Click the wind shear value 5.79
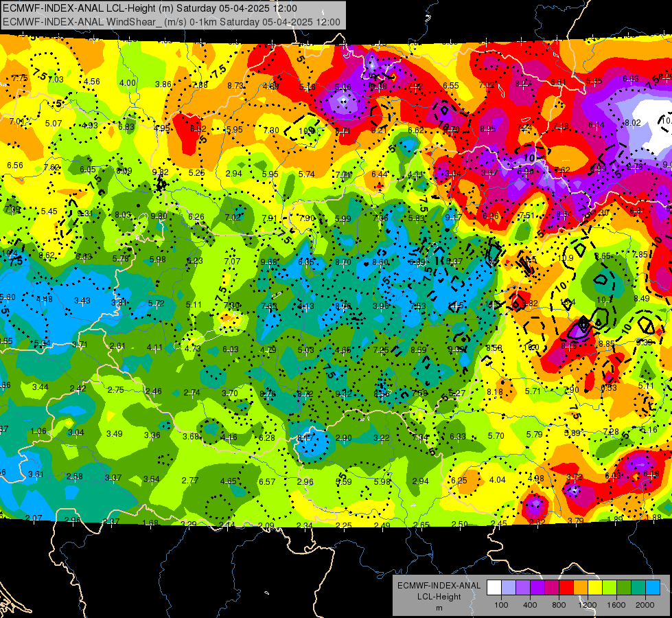This screenshot has height=618, width=672. [x=535, y=435]
